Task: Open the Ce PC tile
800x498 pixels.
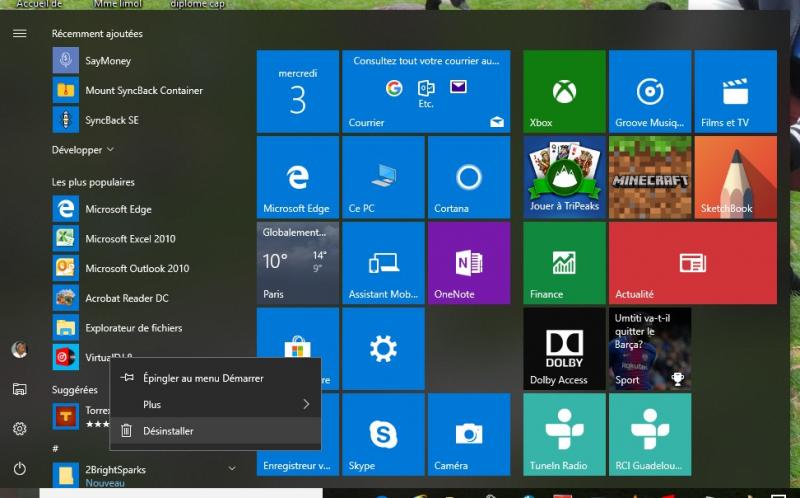Action: click(x=383, y=177)
